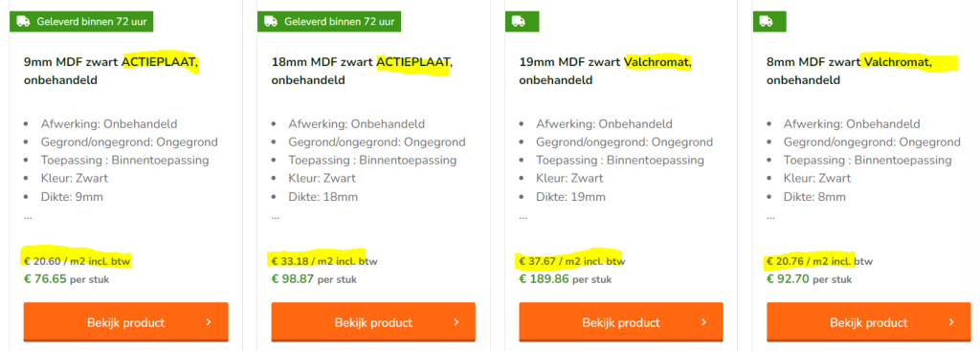Click Bekijk product for the 18mm board
This screenshot has height=351, width=980.
(x=373, y=322)
